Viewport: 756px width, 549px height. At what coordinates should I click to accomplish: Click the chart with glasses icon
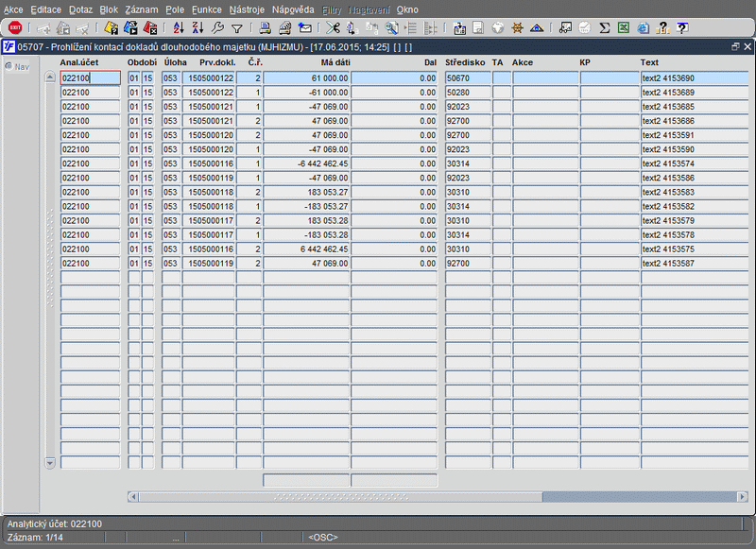(x=565, y=28)
